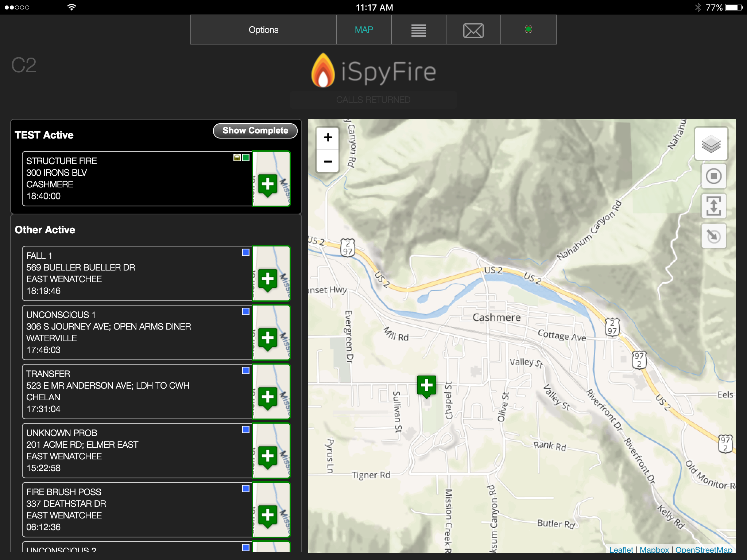The image size is (747, 560).
Task: Click the green status indicator tab
Action: click(x=528, y=30)
